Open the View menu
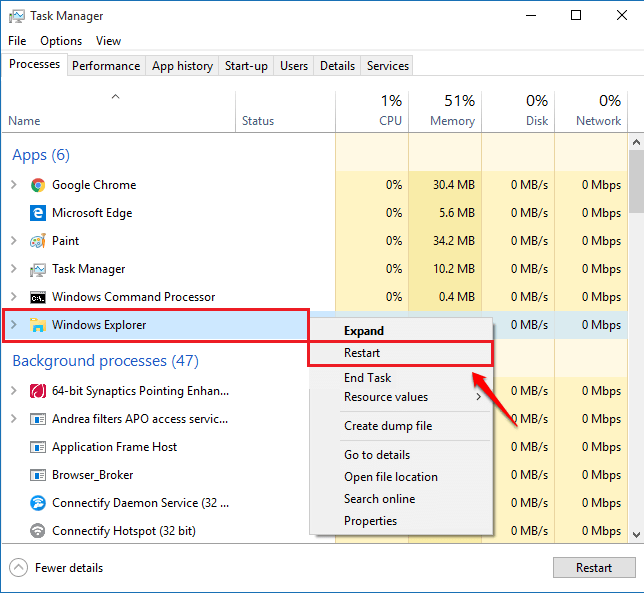This screenshot has height=593, width=644. (x=108, y=41)
